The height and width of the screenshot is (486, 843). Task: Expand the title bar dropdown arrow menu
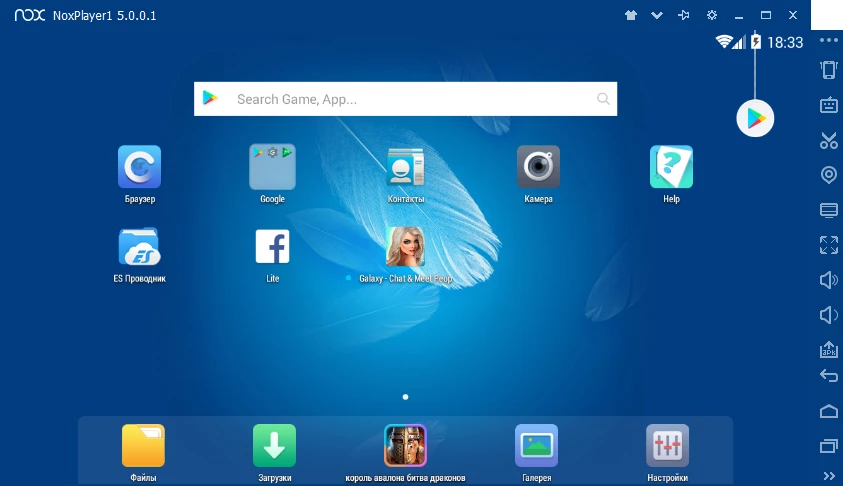tap(656, 16)
